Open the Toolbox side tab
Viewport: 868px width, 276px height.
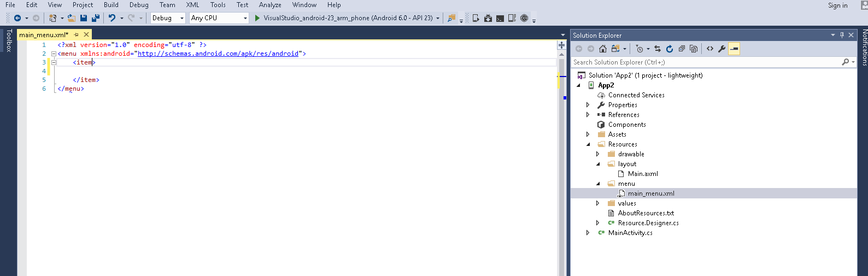coord(9,40)
